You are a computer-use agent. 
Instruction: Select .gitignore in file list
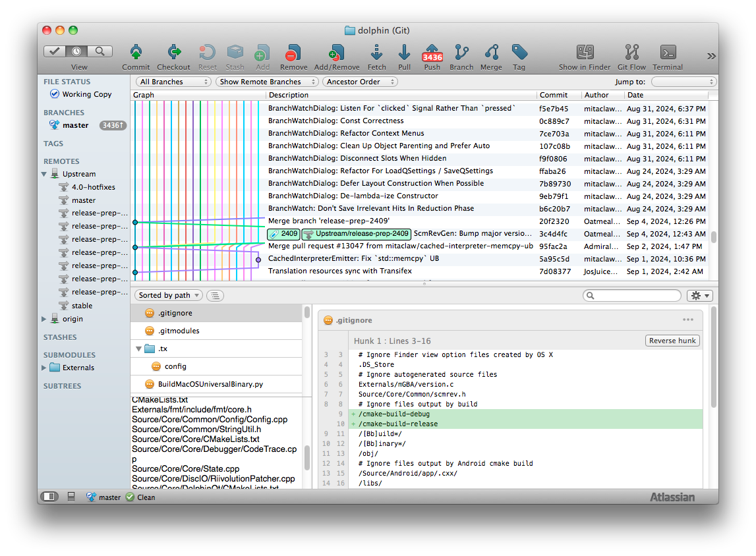point(216,313)
